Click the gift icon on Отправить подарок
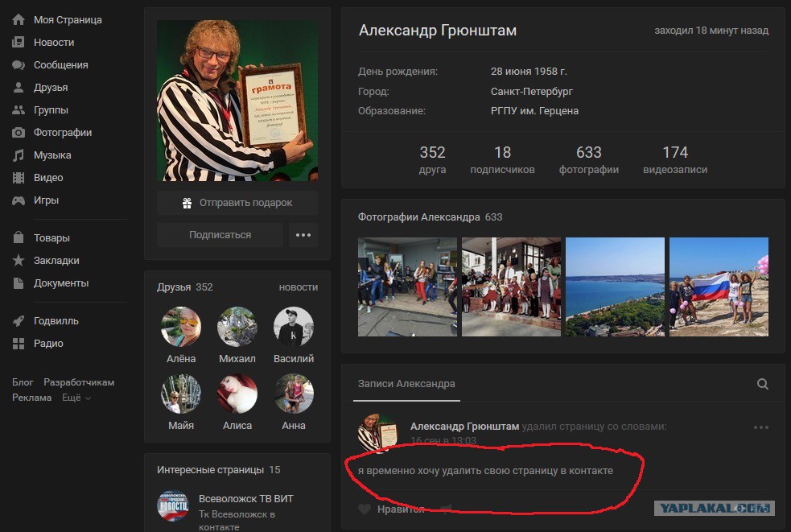The height and width of the screenshot is (532, 791). point(187,203)
